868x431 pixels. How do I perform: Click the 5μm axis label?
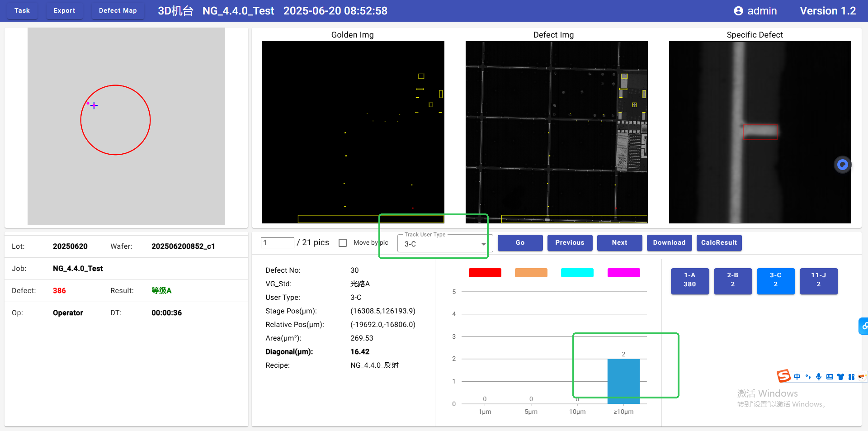[531, 412]
